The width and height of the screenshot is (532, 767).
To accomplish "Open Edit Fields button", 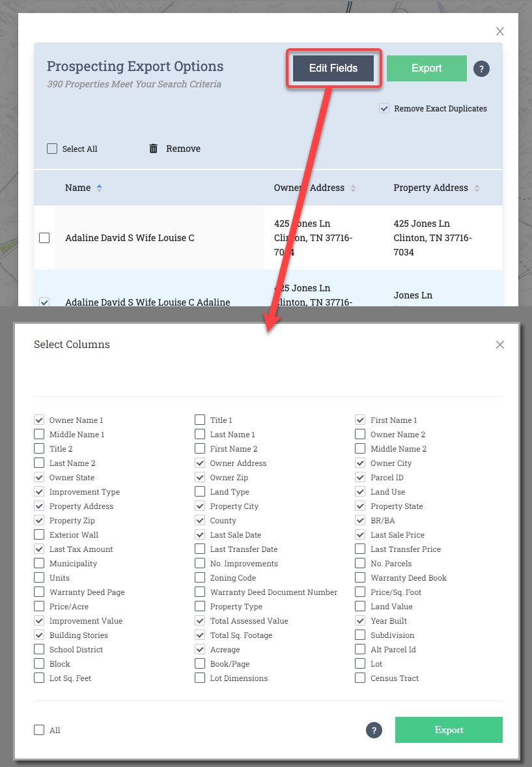I will (333, 68).
